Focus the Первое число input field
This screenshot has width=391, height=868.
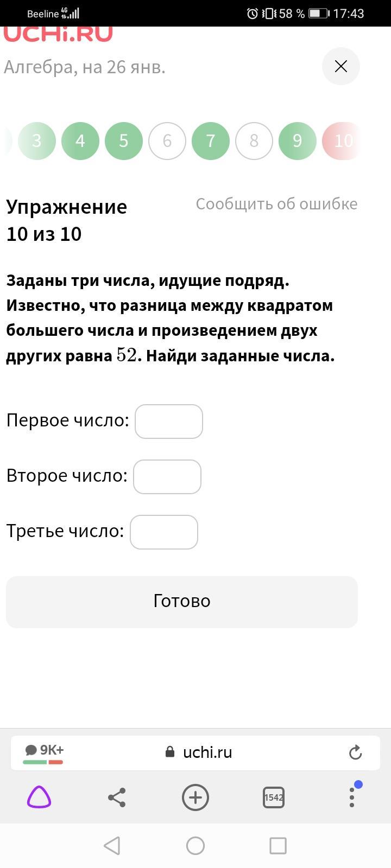coord(169,422)
